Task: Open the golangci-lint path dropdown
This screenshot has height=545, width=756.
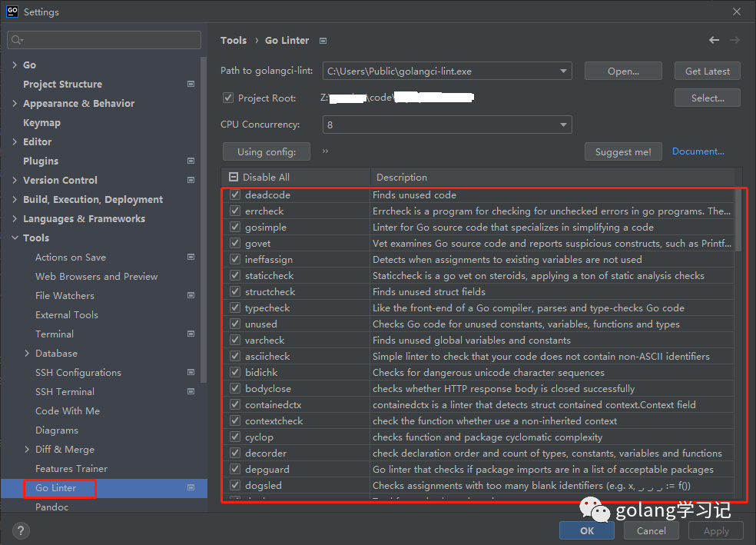Action: (x=563, y=71)
